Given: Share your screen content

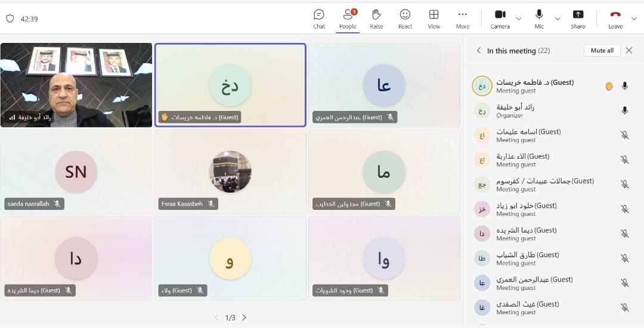Looking at the screenshot, I should 578,18.
